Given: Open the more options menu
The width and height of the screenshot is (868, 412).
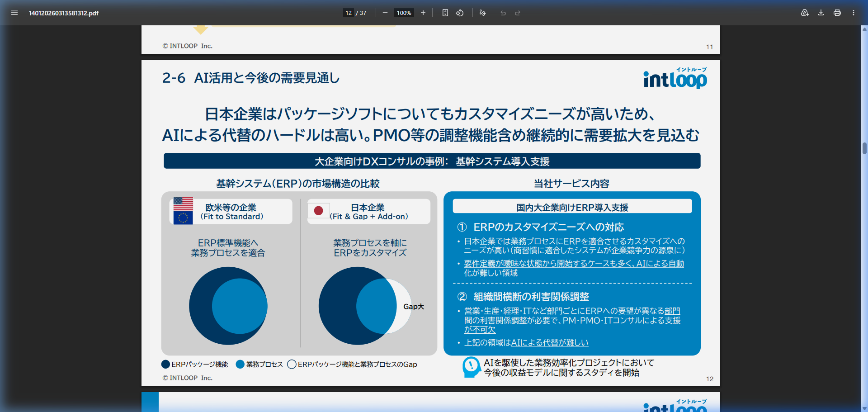Looking at the screenshot, I should click(x=854, y=13).
